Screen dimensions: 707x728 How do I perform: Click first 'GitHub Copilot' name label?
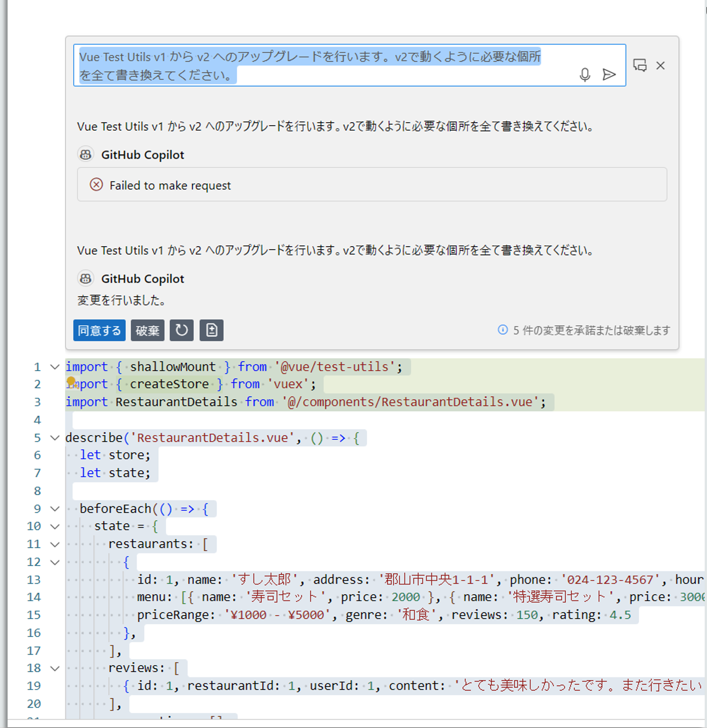tap(143, 155)
